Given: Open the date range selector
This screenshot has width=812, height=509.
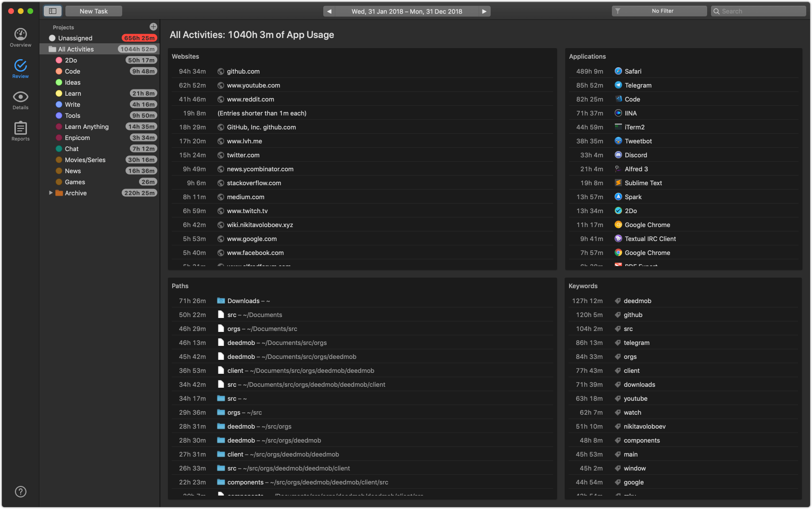Looking at the screenshot, I should point(407,11).
